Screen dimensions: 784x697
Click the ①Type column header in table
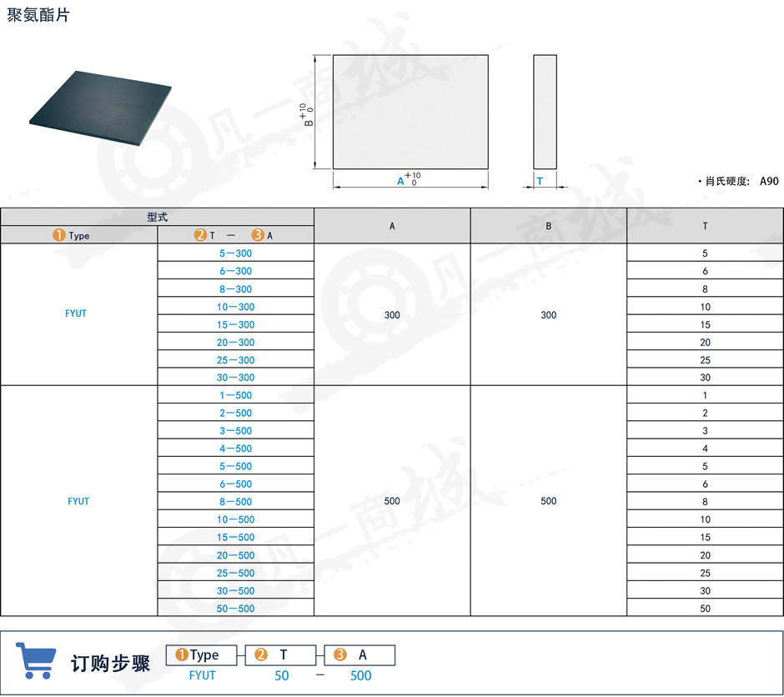pyautogui.click(x=79, y=235)
